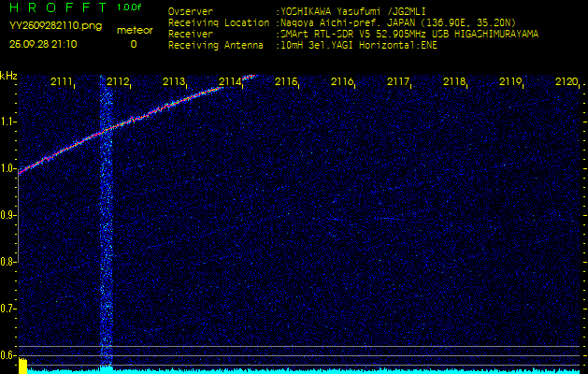This screenshot has width=588, height=374.
Task: Select the 2112 time marker
Action: tap(118, 82)
